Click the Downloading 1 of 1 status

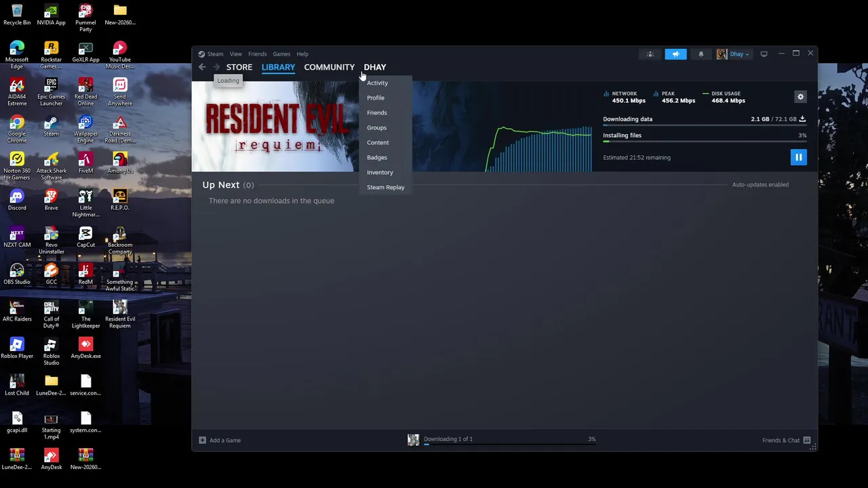448,439
